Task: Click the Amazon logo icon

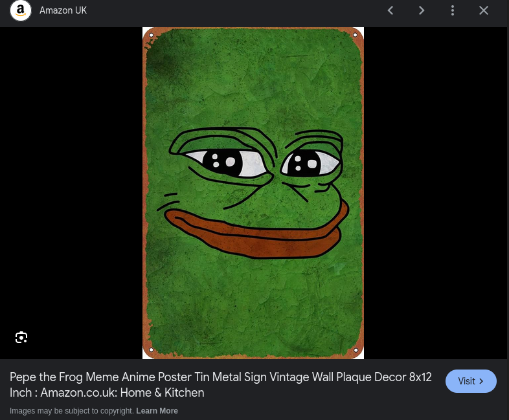Action: pos(21,11)
